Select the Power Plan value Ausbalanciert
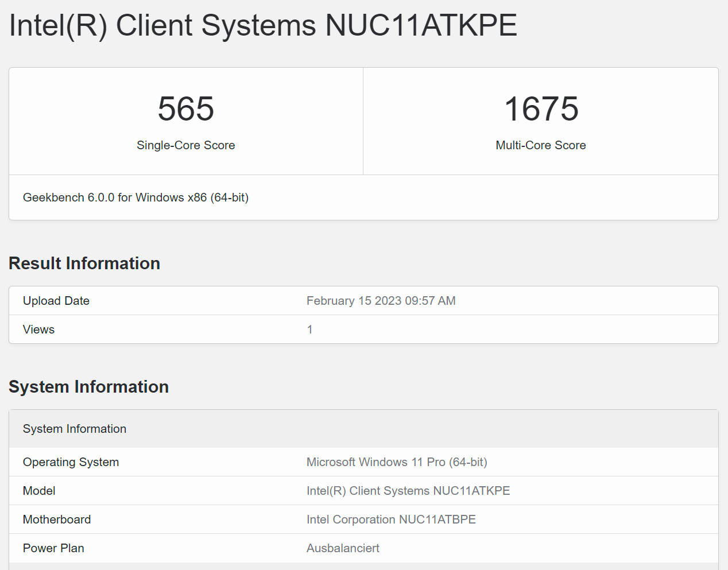Viewport: 728px width, 570px height. click(x=343, y=548)
